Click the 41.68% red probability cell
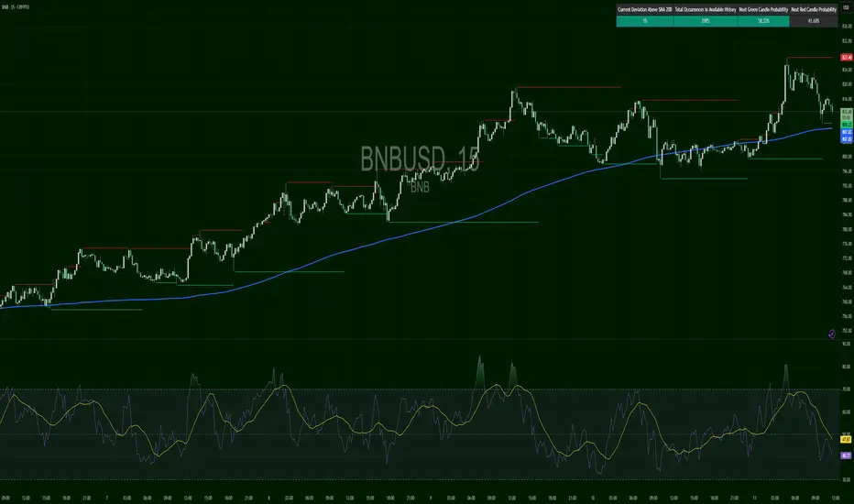 (x=814, y=21)
